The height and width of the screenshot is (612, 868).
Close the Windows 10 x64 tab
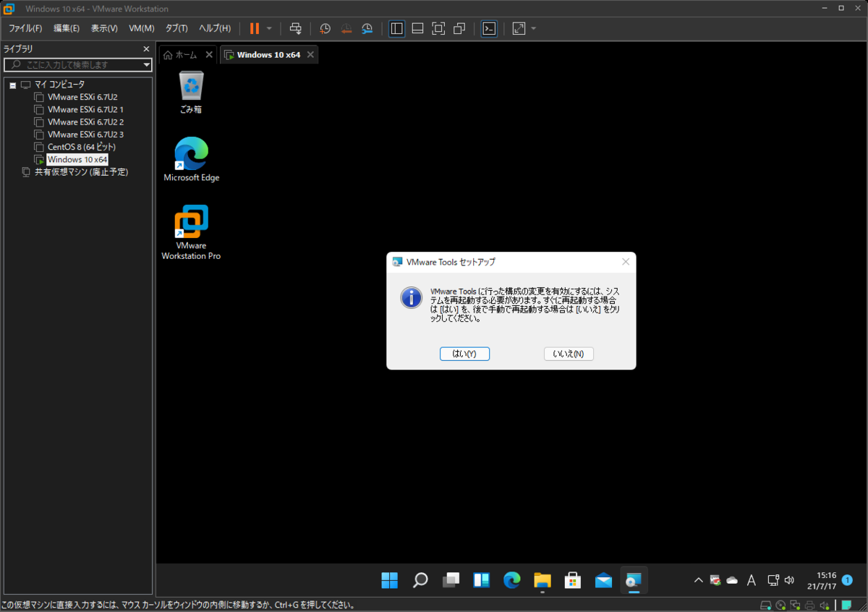pyautogui.click(x=310, y=54)
